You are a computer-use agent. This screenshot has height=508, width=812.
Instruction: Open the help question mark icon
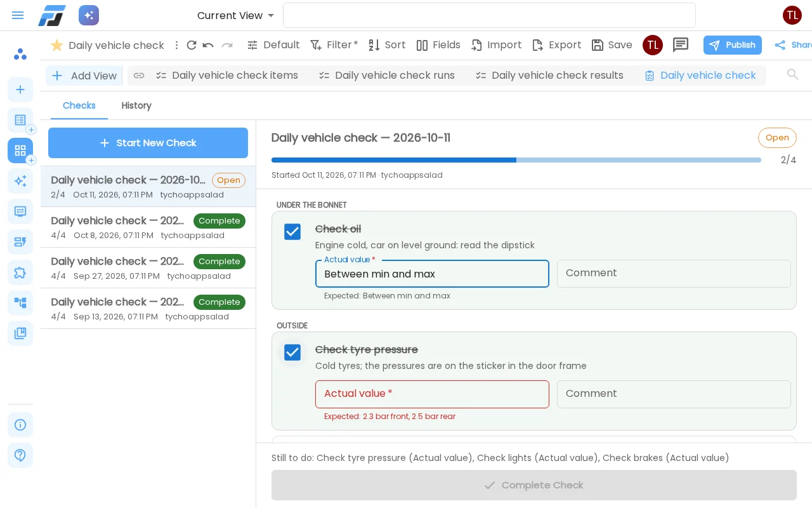[20, 455]
